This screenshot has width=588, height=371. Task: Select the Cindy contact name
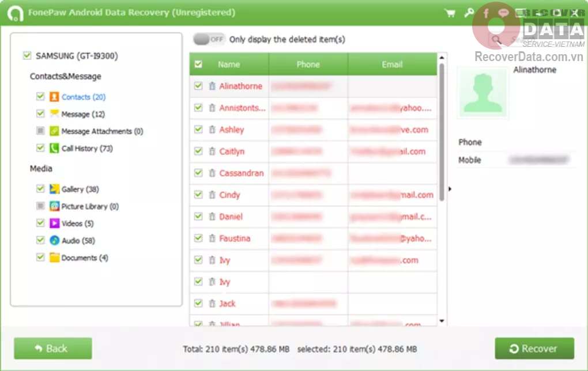(229, 195)
